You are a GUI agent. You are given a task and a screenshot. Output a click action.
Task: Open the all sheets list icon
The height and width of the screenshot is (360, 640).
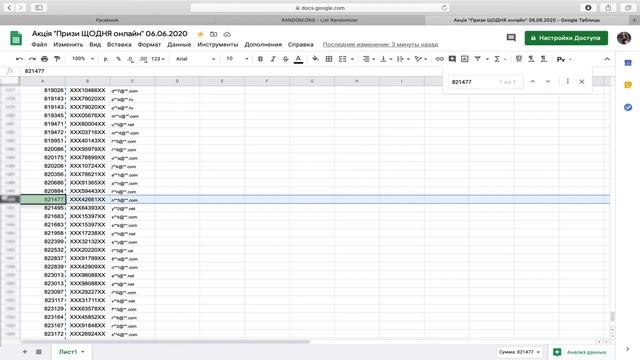39,351
